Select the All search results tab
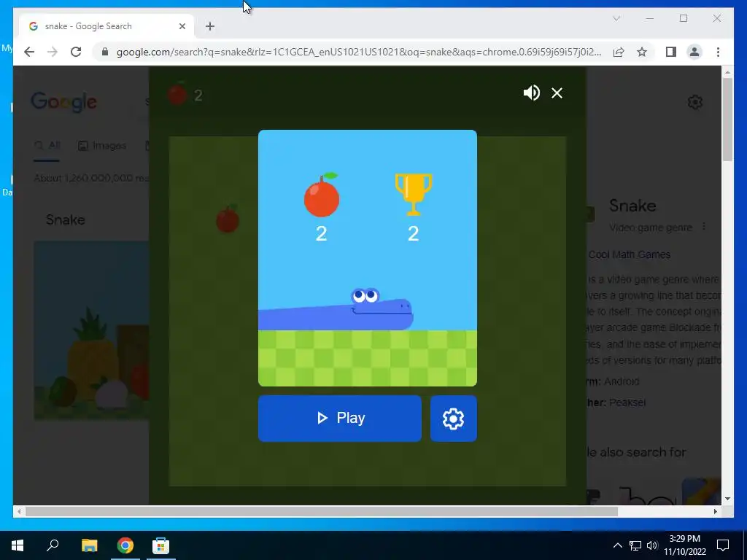This screenshot has width=747, height=560. pyautogui.click(x=47, y=145)
